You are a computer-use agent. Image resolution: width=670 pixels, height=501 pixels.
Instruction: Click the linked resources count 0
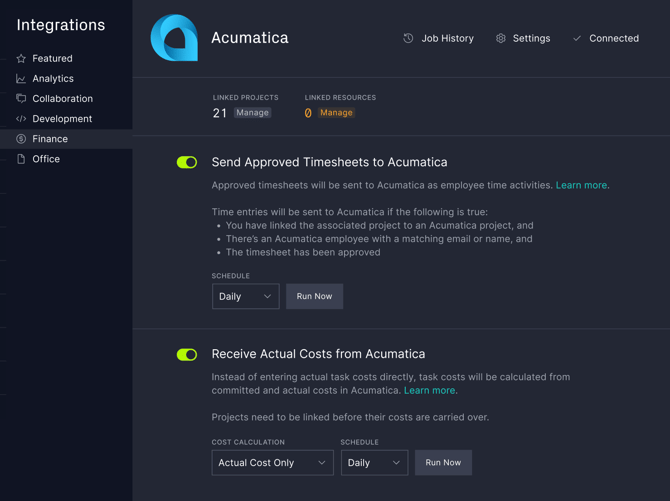pos(308,113)
